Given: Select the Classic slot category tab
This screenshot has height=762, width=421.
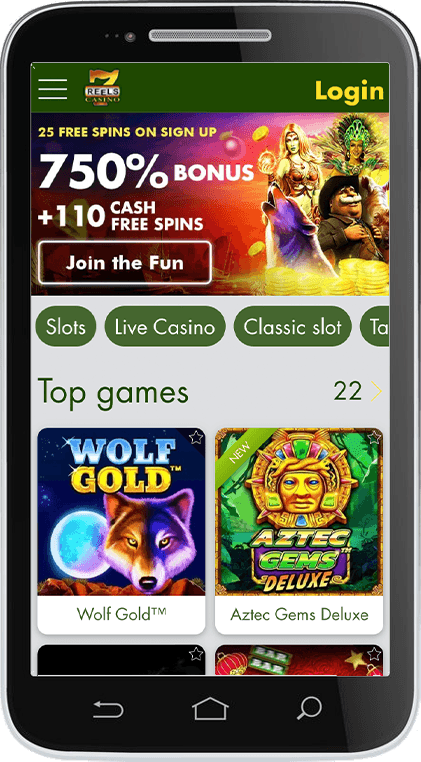Looking at the screenshot, I should [293, 327].
